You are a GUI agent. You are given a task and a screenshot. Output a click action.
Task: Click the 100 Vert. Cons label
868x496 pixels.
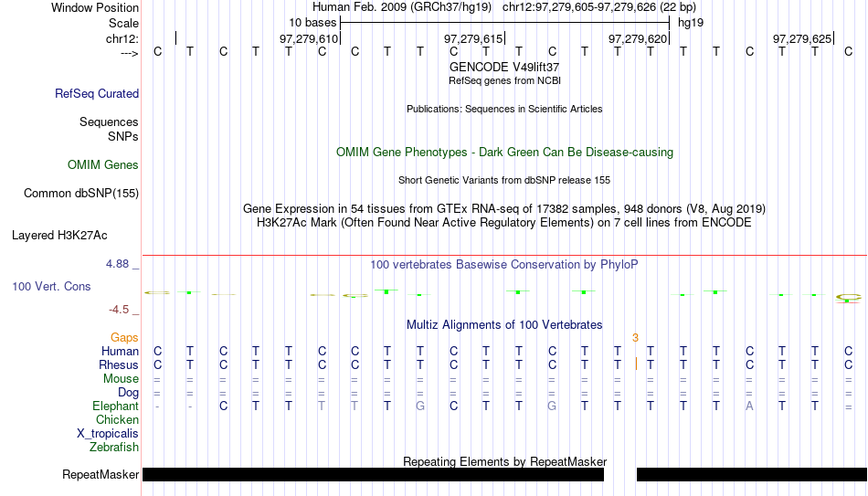point(51,286)
